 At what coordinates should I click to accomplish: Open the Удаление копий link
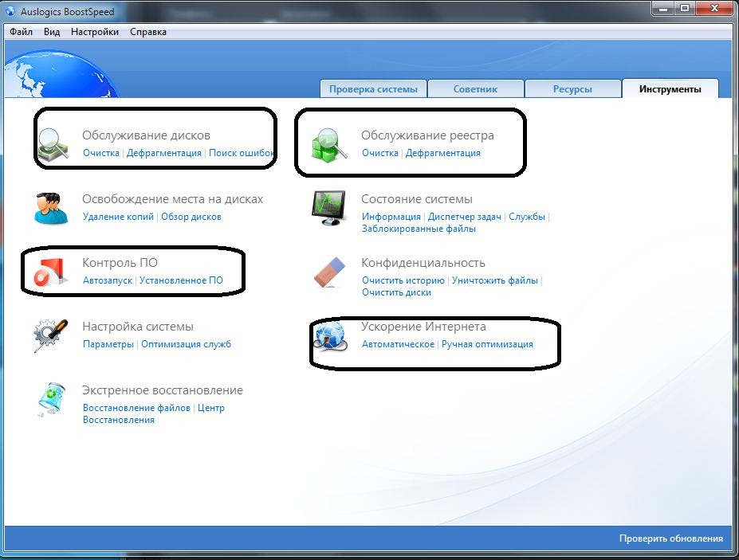pyautogui.click(x=118, y=217)
